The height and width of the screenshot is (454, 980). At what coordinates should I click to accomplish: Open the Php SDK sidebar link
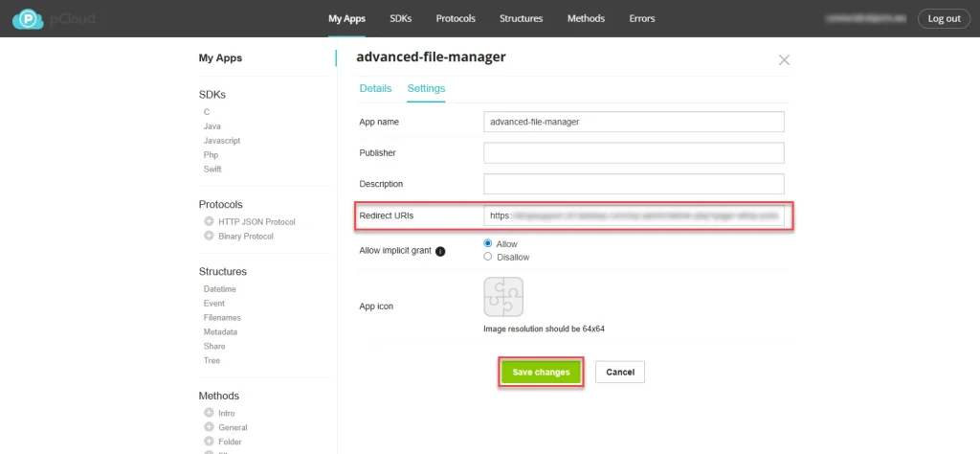[x=211, y=155]
